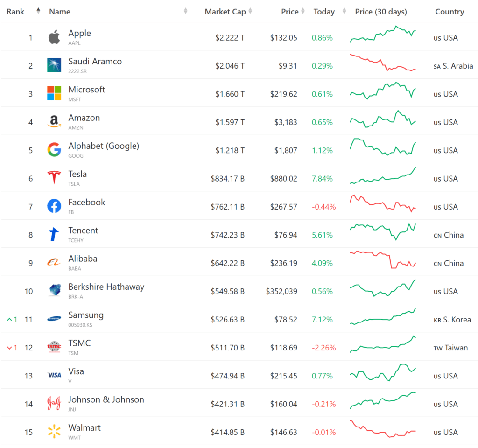
Task: Click the Saudi Aramco logo icon
Action: 54,65
